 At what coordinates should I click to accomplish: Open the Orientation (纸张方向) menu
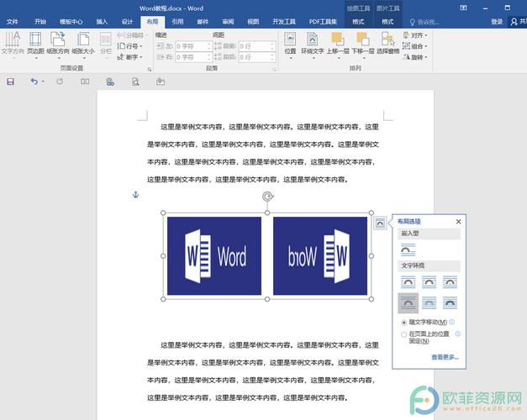pyautogui.click(x=58, y=45)
